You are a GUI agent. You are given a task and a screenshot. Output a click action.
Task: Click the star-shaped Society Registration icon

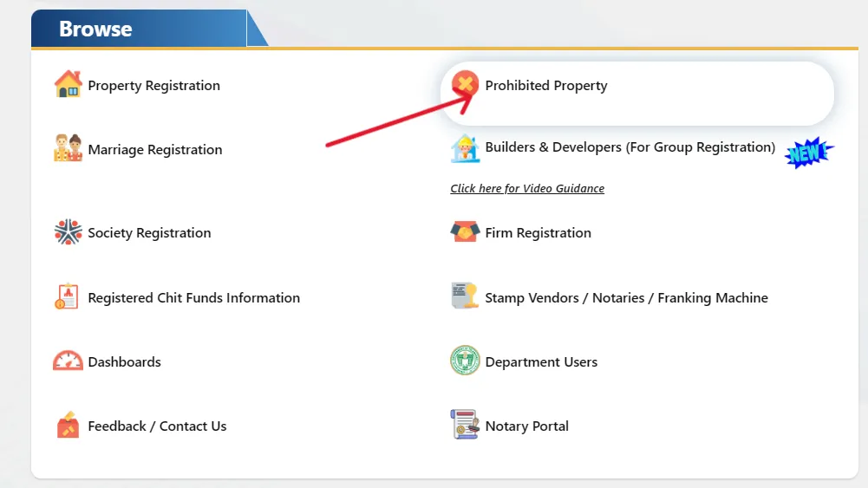point(69,231)
